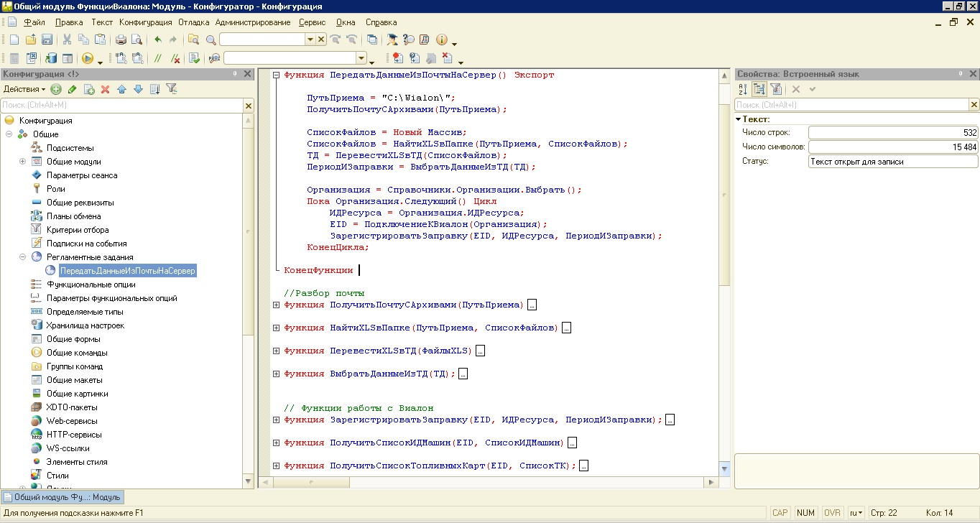The width and height of the screenshot is (980, 523).
Task: Click the red delete X in Configuration panel
Action: pyautogui.click(x=105, y=89)
